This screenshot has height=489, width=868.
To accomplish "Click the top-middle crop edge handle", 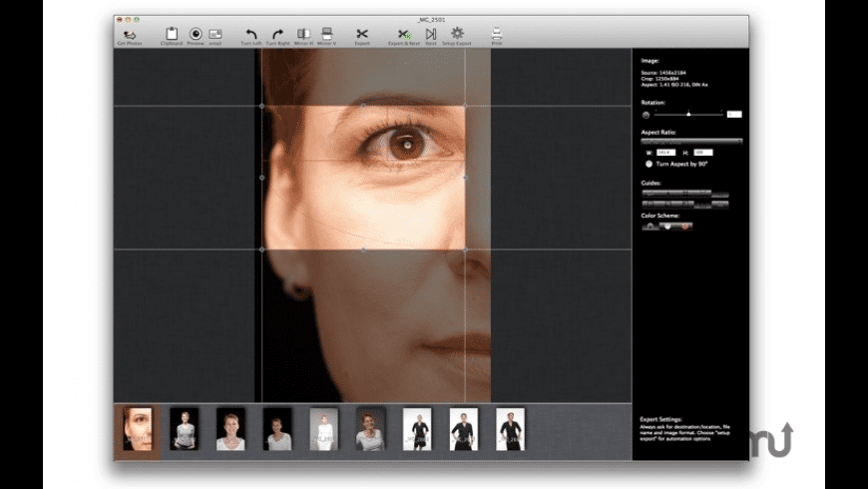I will 364,106.
